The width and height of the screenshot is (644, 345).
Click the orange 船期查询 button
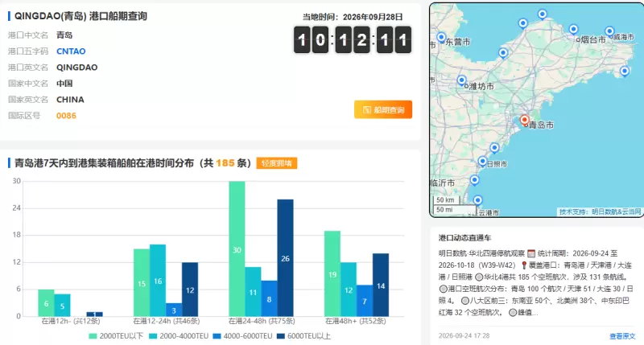383,109
